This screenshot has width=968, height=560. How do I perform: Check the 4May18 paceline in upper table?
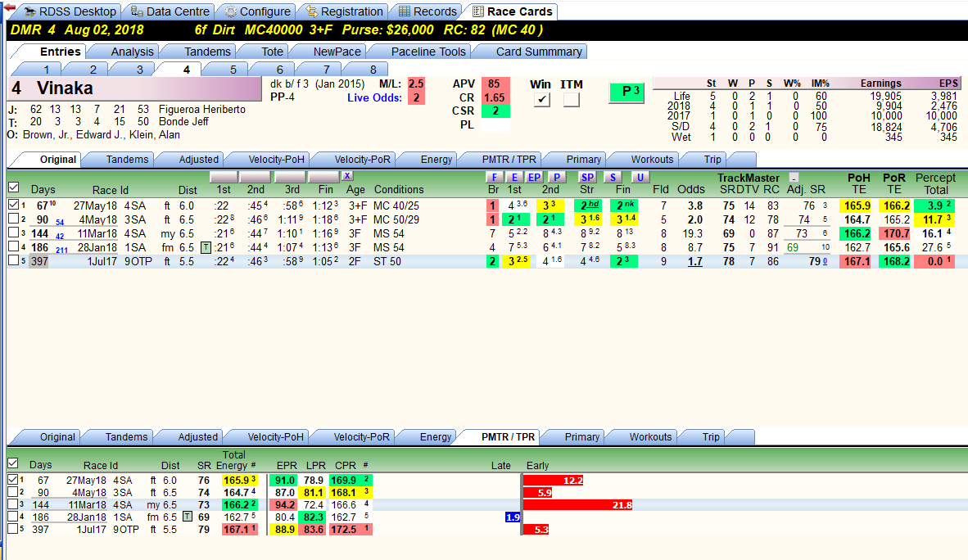click(14, 219)
